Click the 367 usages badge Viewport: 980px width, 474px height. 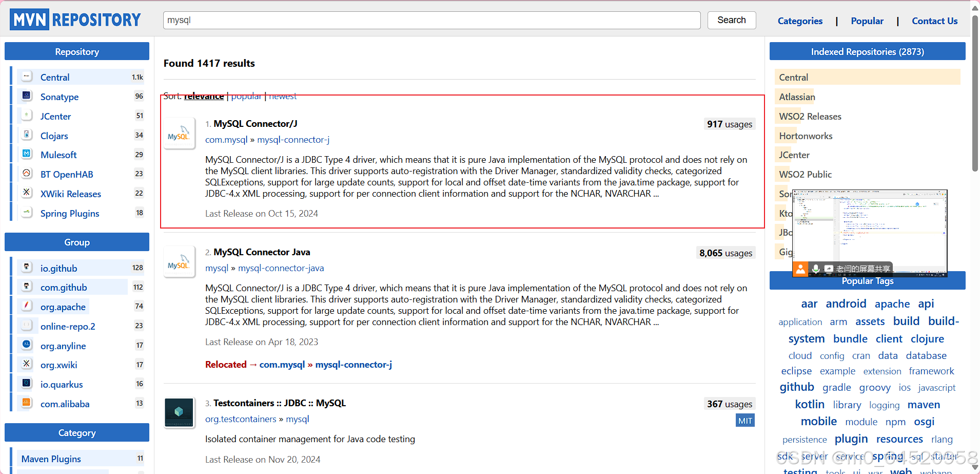tap(729, 404)
